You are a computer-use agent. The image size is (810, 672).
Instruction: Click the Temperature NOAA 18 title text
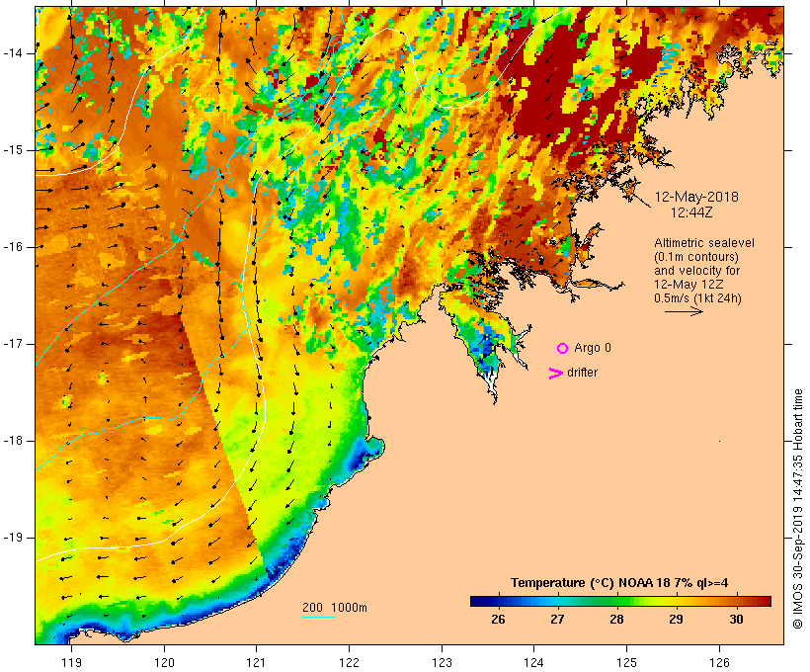619,583
